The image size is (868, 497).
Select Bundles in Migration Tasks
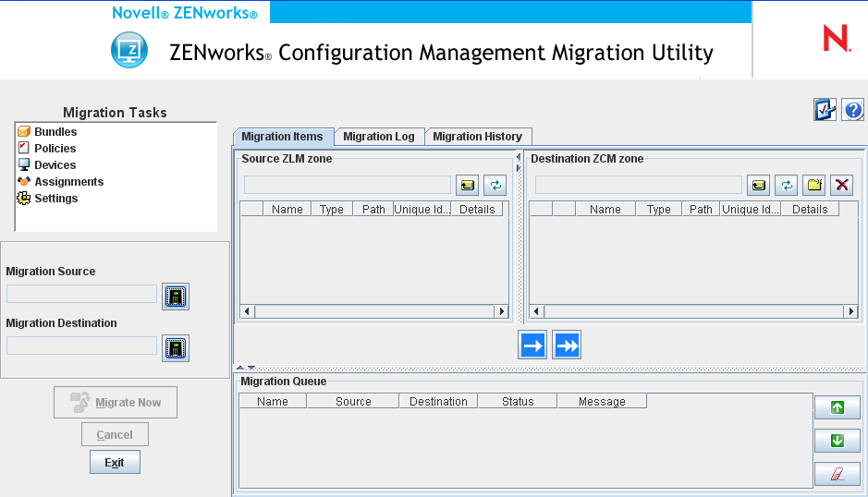point(47,132)
